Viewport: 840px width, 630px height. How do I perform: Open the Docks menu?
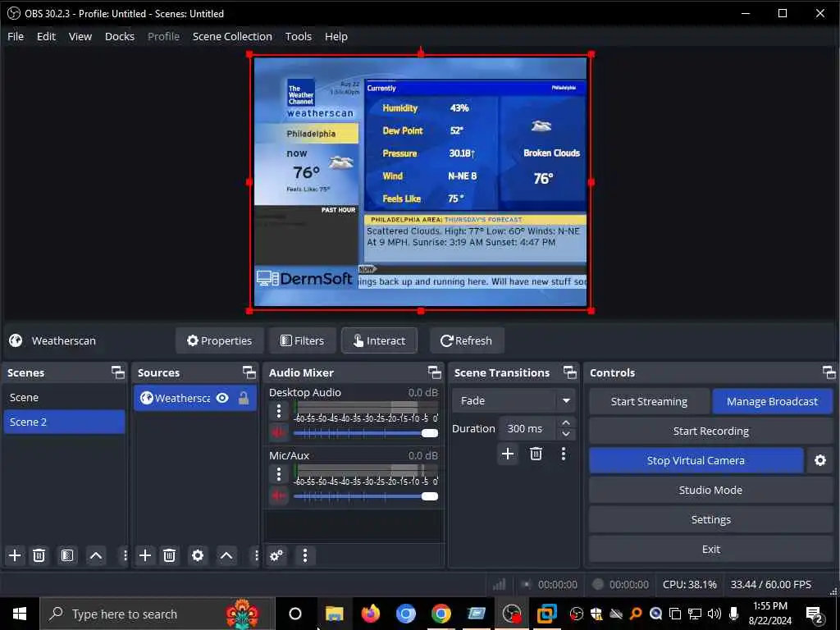tap(120, 36)
